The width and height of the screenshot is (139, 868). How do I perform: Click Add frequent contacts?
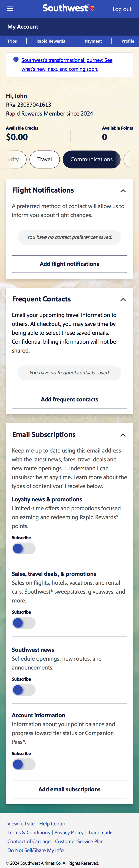click(x=69, y=400)
